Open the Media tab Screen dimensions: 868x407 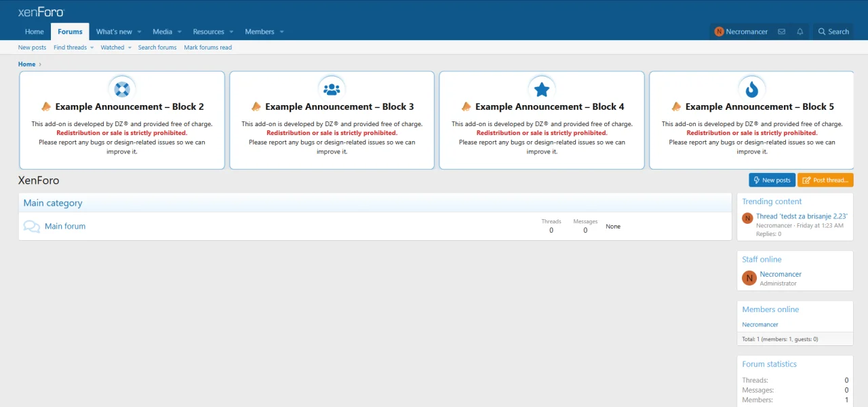pos(163,32)
